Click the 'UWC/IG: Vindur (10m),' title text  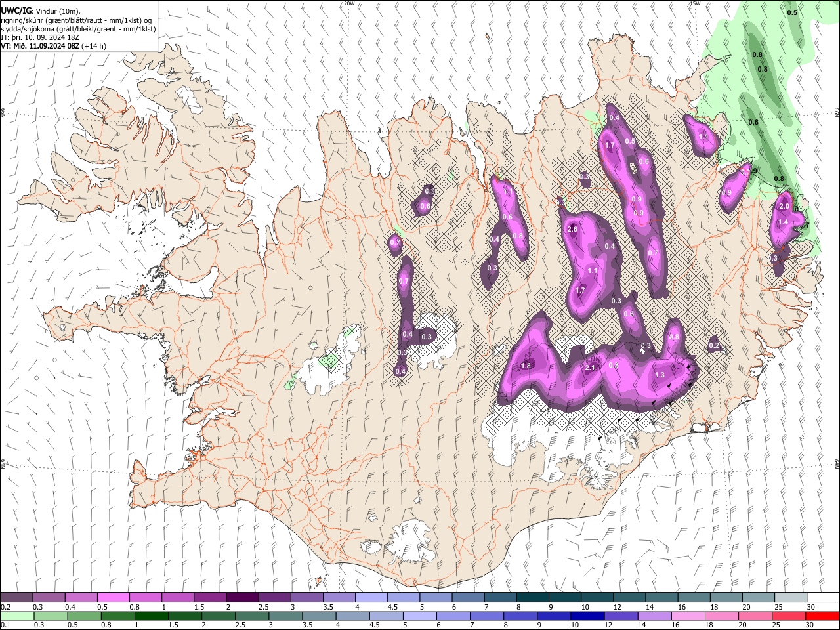40,10
